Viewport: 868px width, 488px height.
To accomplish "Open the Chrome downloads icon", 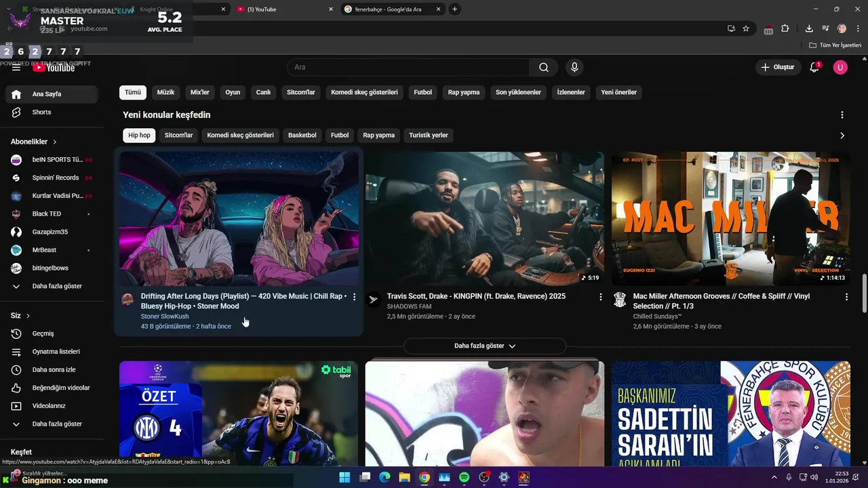I will tap(809, 28).
